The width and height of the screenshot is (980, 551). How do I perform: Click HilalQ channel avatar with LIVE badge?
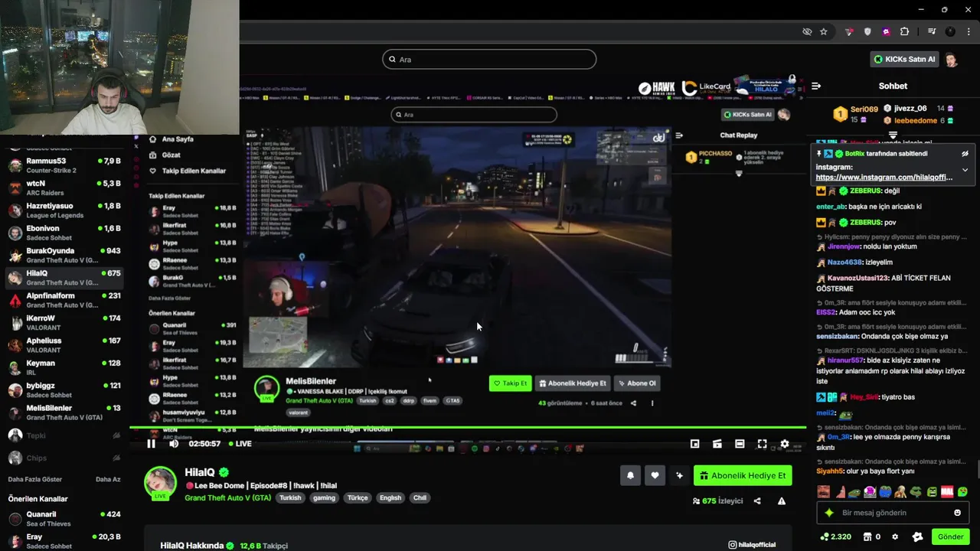click(161, 483)
